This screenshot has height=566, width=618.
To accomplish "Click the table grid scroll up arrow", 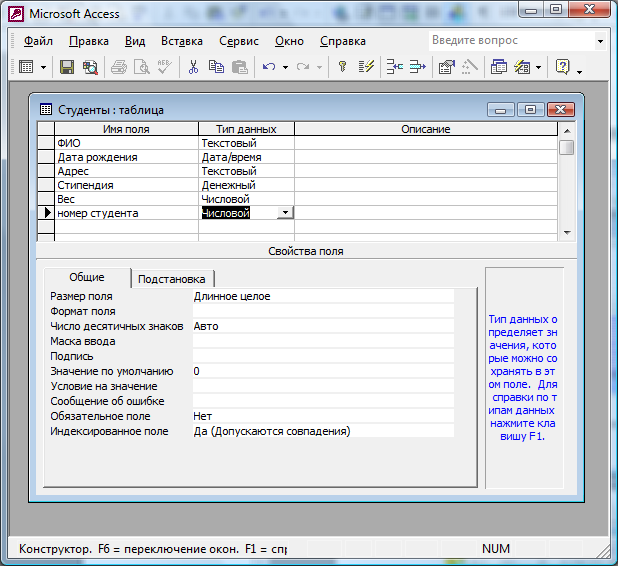I will (567, 131).
